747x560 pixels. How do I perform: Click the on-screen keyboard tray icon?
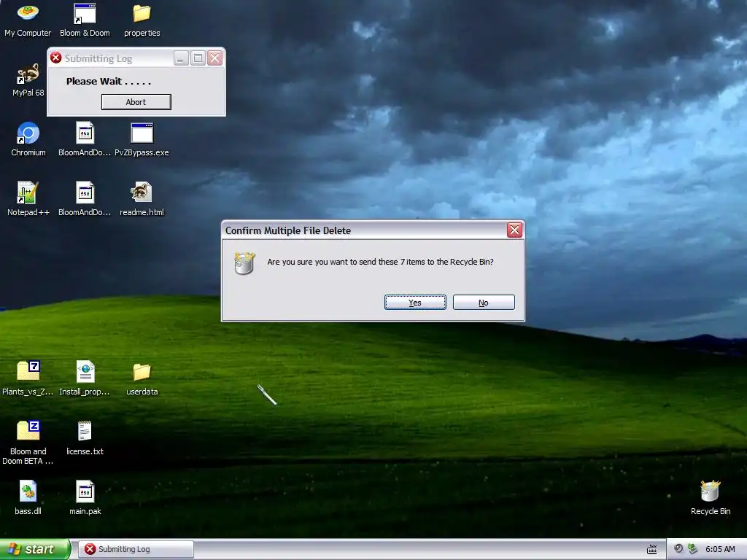coord(651,550)
